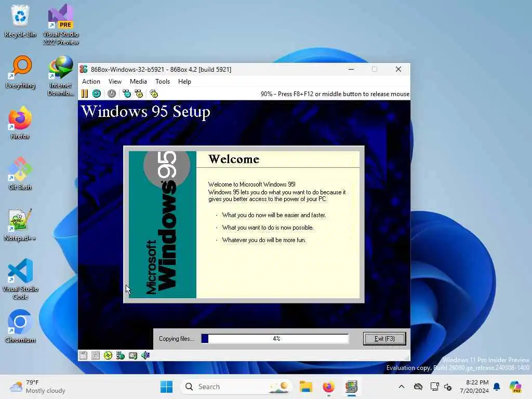Viewport: 532px width, 399px height.
Task: Open Visual Studio Code desktop shortcut
Action: 20,279
